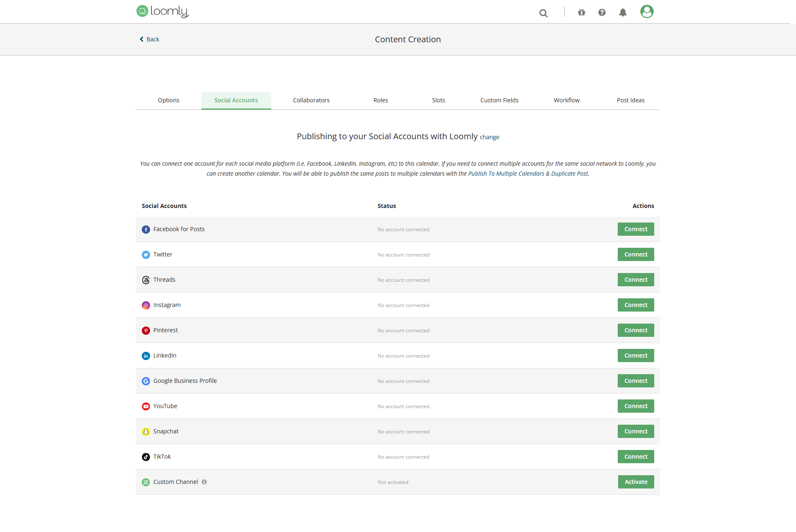This screenshot has height=532, width=796.
Task: Click the Loomly logo
Action: point(163,11)
